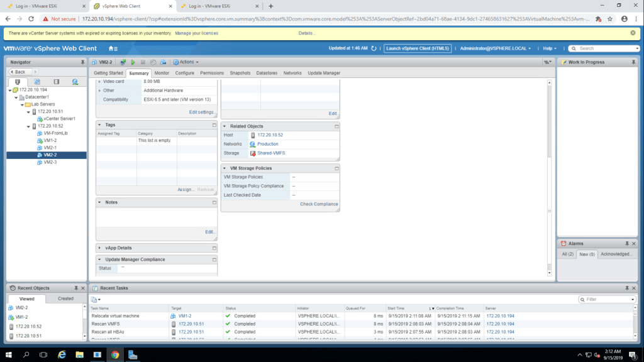
Task: Open the Shared-VMFS storage link
Action: [271, 153]
